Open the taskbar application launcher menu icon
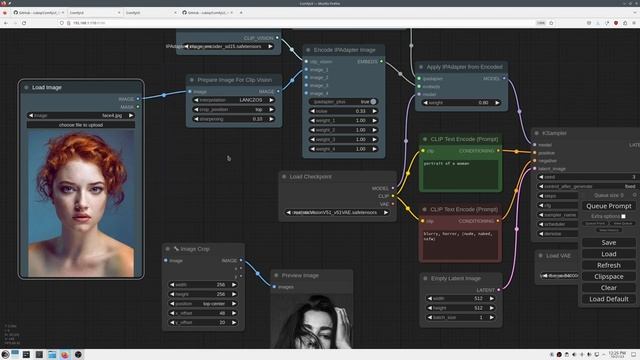Image resolution: width=640 pixels, height=360 pixels. [x=5, y=354]
